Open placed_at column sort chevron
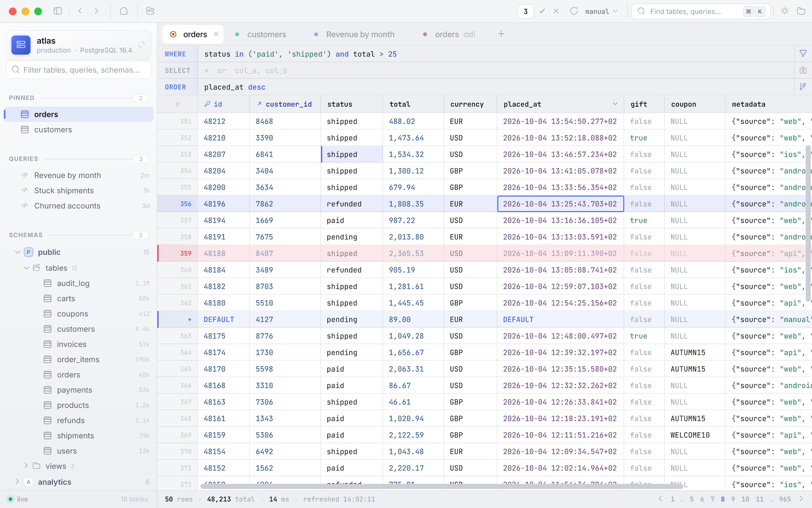812x508 pixels. (x=615, y=104)
